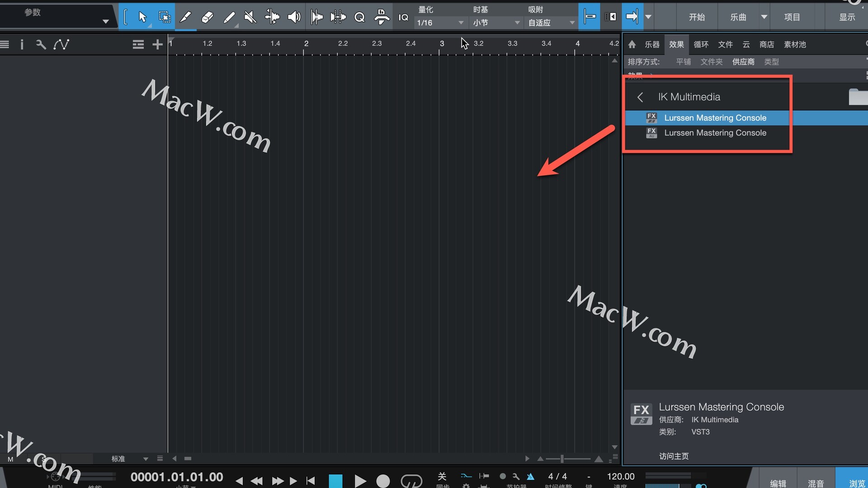Select the Listen speaker tool
Screen dimensions: 868x488
tap(294, 17)
